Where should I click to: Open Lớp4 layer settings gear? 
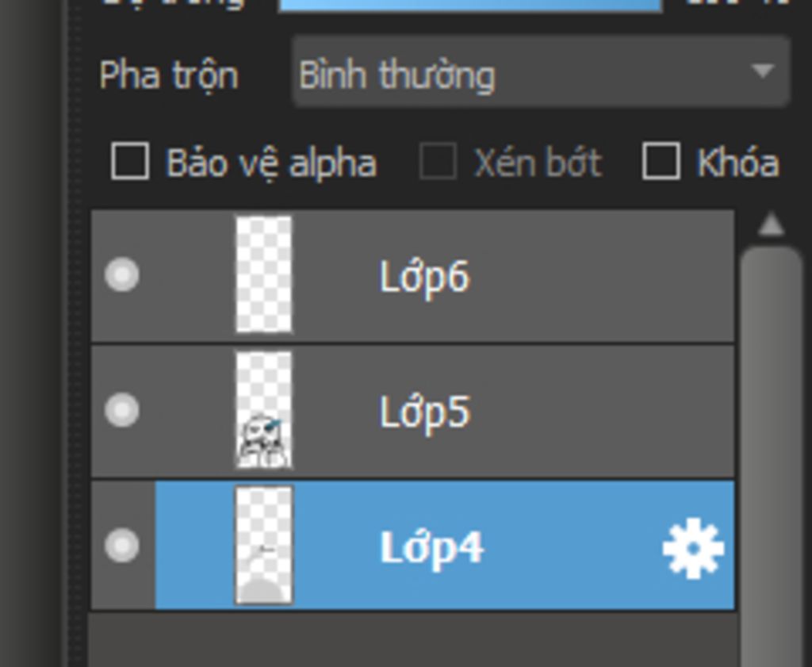click(x=692, y=547)
